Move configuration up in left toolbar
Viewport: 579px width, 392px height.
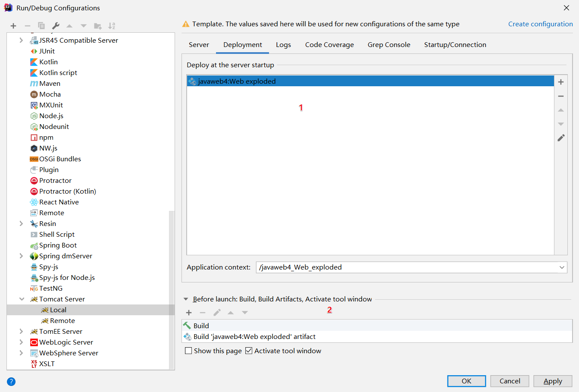pos(69,26)
